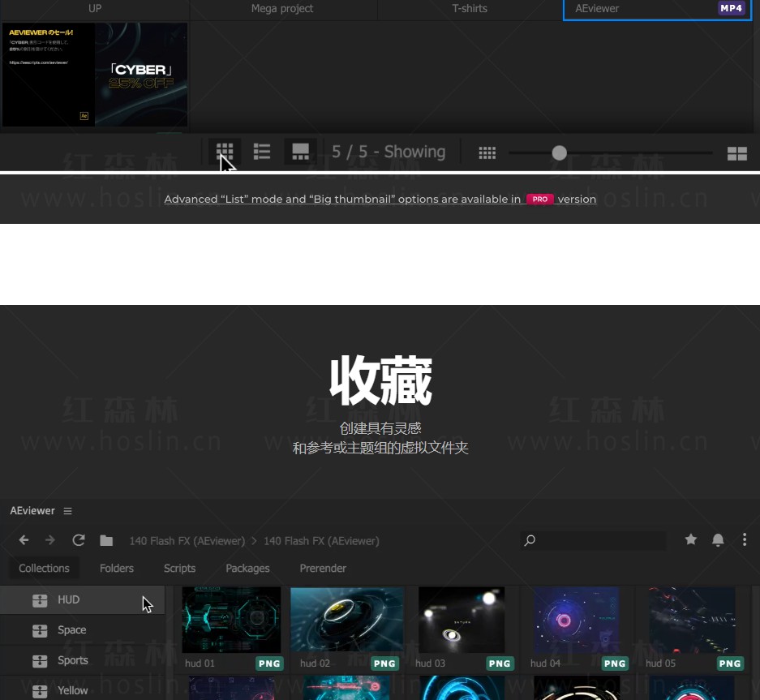
Task: Click the search input field
Action: pyautogui.click(x=593, y=540)
